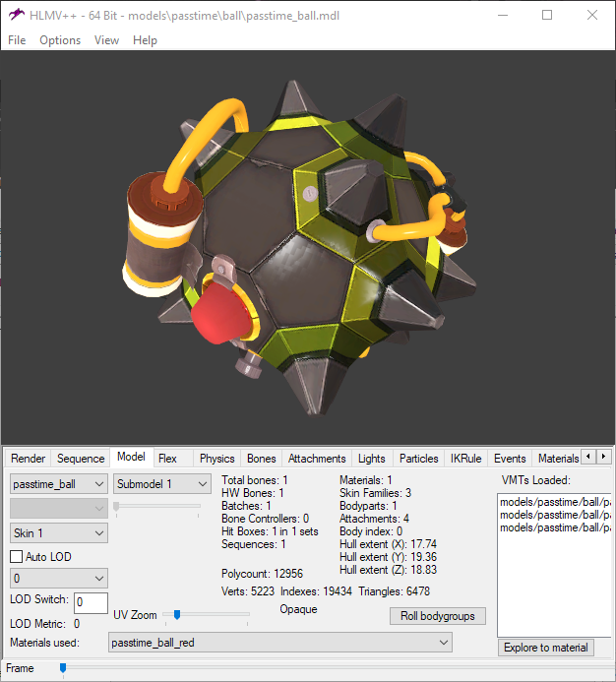Image resolution: width=616 pixels, height=682 pixels.
Task: Click the Total bones: 1 text
Action: pos(255,480)
